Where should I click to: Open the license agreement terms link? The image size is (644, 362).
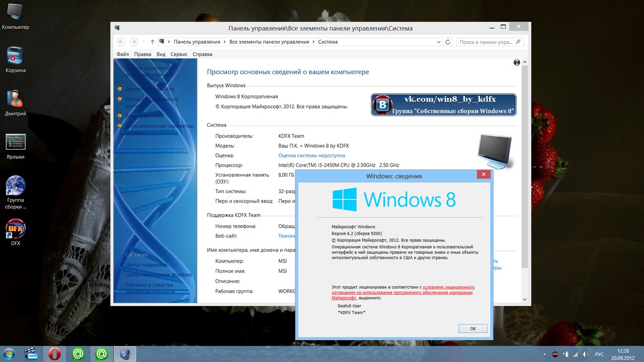pos(448,287)
